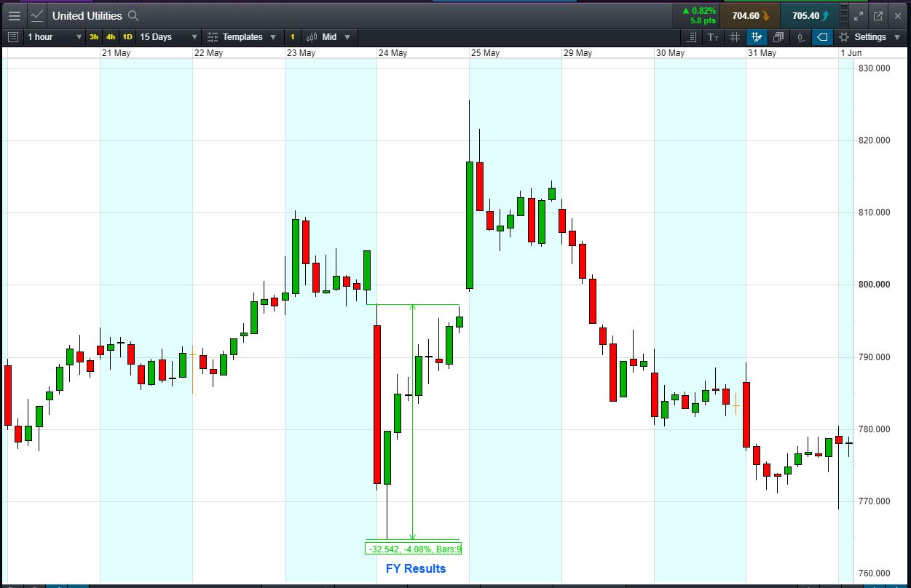Click the Settings gear icon

pos(844,37)
